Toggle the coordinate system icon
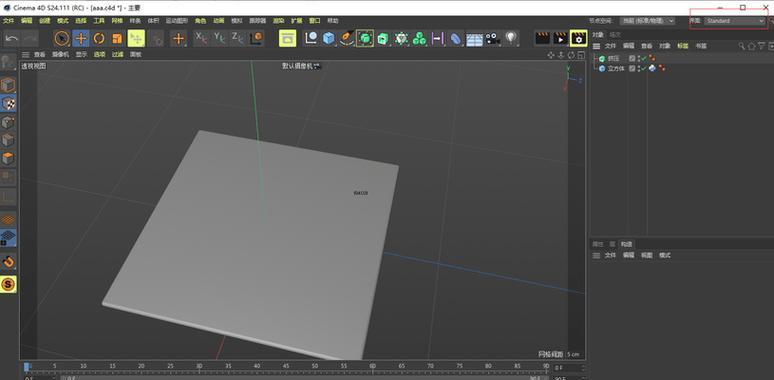The height and width of the screenshot is (380, 774). (256, 38)
